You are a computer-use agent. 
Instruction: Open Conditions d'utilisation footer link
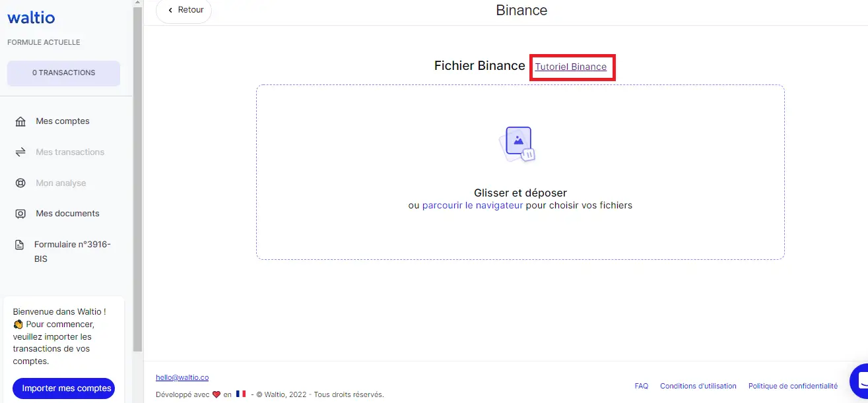(x=698, y=386)
